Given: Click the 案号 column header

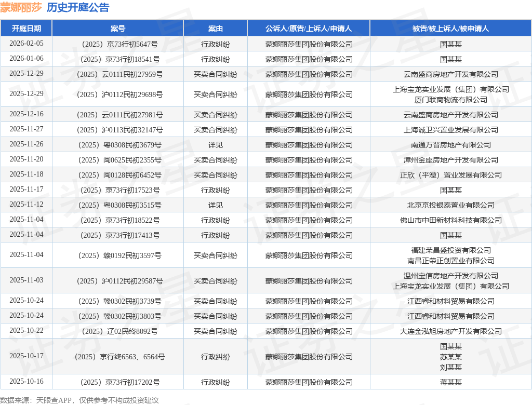Looking at the screenshot, I should click(118, 29).
